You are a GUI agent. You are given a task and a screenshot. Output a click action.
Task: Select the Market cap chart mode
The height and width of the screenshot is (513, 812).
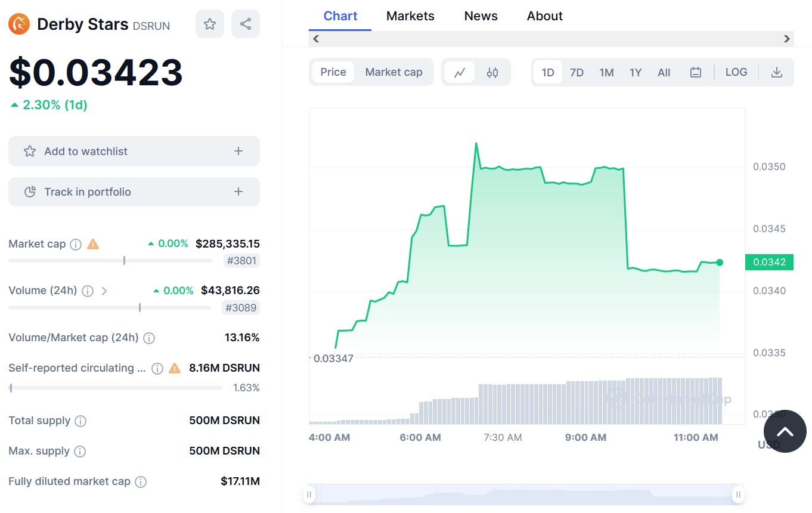393,72
